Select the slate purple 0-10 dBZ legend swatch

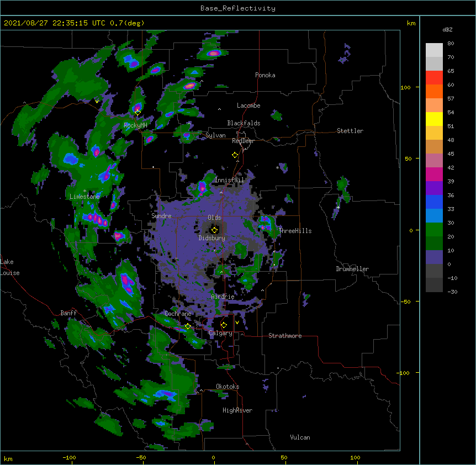[x=434, y=257]
